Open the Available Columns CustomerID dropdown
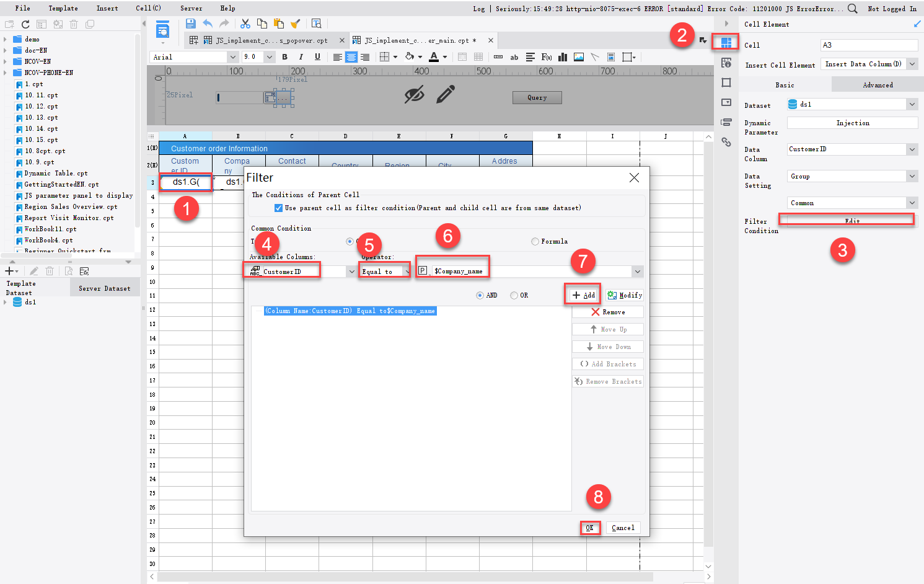 pos(351,272)
